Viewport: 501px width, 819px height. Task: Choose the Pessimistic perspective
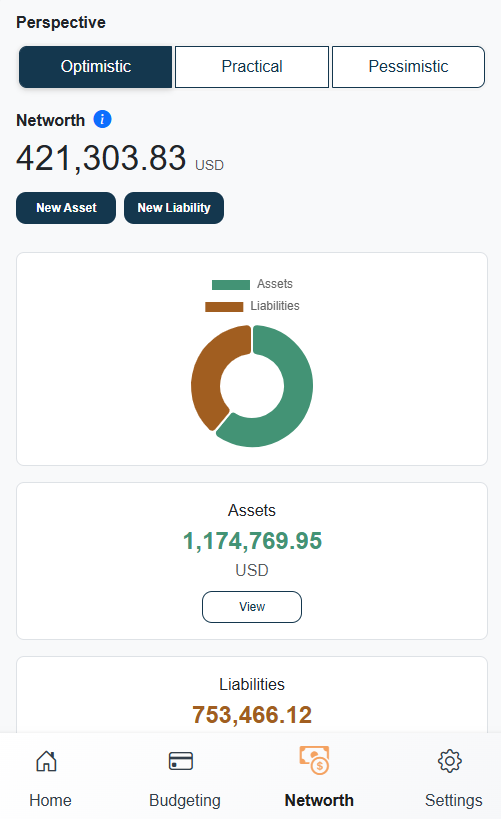409,67
